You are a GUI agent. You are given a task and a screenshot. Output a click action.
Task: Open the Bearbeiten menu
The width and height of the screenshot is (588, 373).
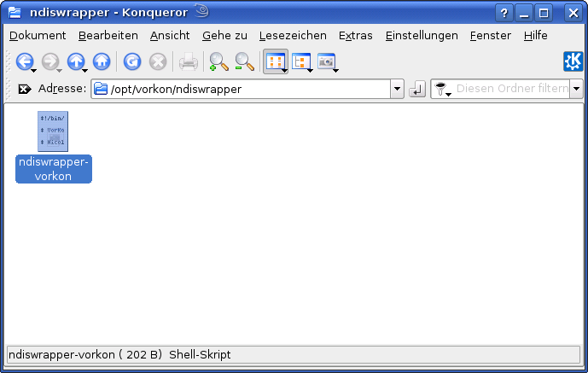pos(108,36)
